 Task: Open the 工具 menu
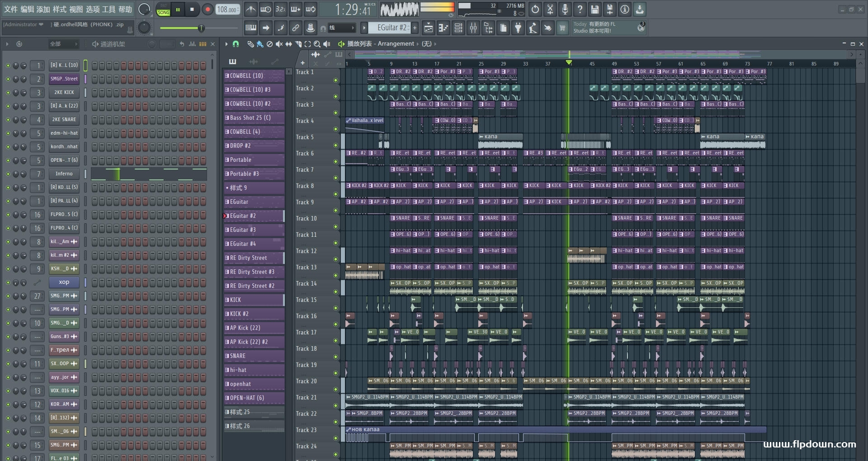pos(108,9)
